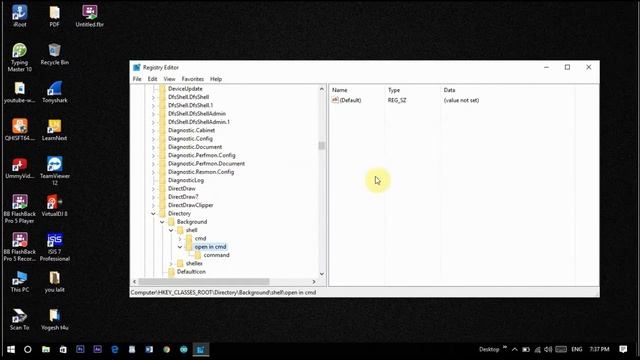
Task: Open BB FlashBack Pro 5 Player
Action: pos(20,209)
